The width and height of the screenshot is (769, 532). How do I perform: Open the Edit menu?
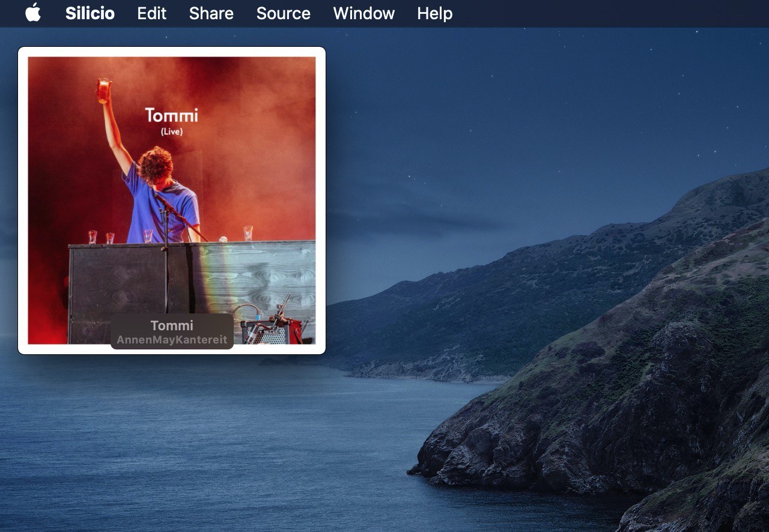(x=151, y=13)
